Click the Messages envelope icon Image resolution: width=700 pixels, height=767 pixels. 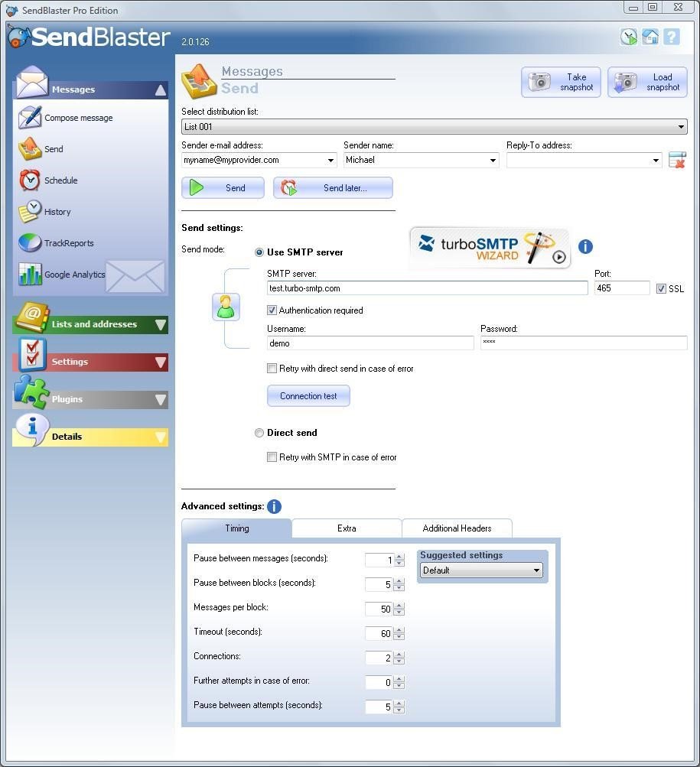point(32,82)
